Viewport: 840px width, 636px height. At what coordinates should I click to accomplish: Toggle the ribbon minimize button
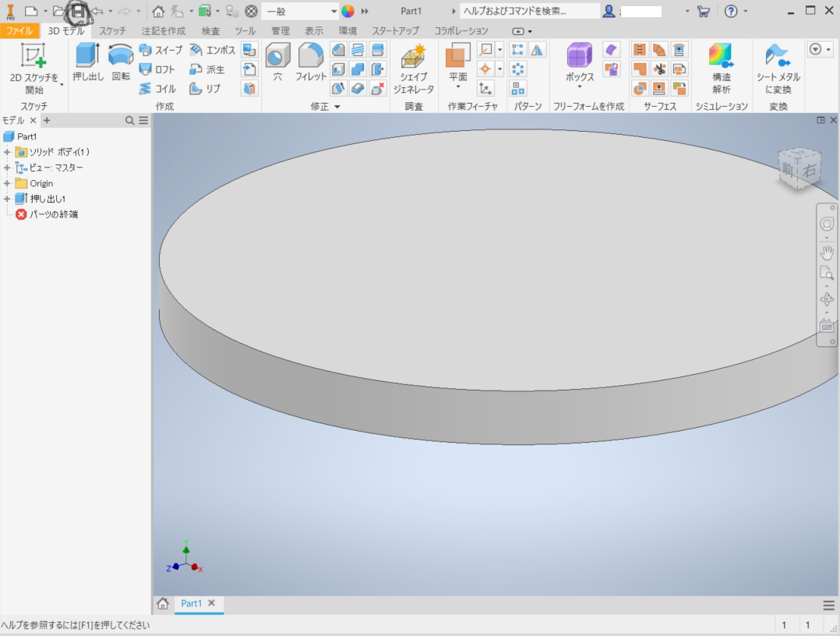click(x=518, y=31)
